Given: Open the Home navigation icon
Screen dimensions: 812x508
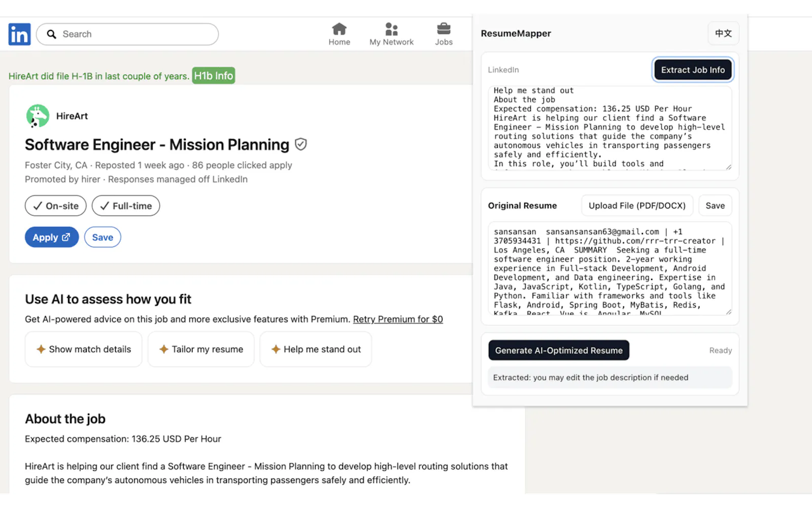Looking at the screenshot, I should tap(339, 29).
